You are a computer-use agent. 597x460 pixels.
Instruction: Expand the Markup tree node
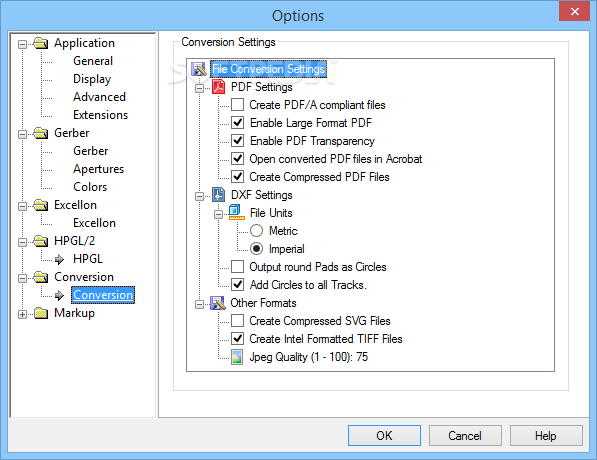tap(22, 315)
